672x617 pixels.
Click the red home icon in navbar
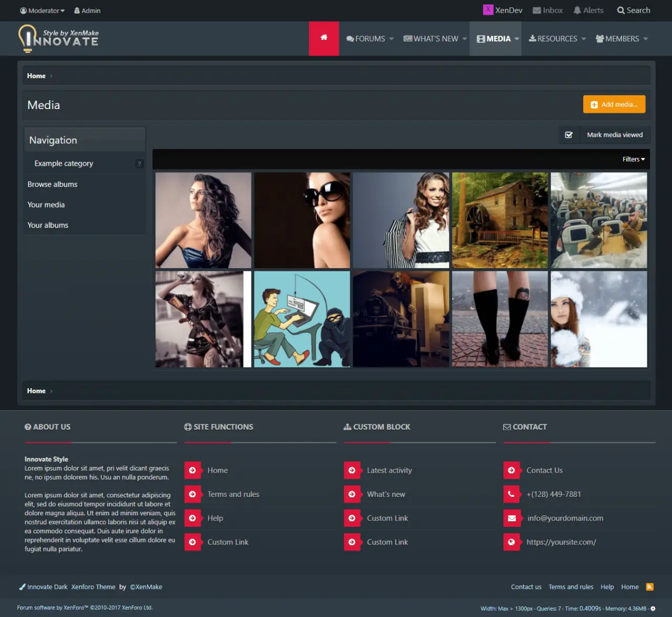coord(324,38)
